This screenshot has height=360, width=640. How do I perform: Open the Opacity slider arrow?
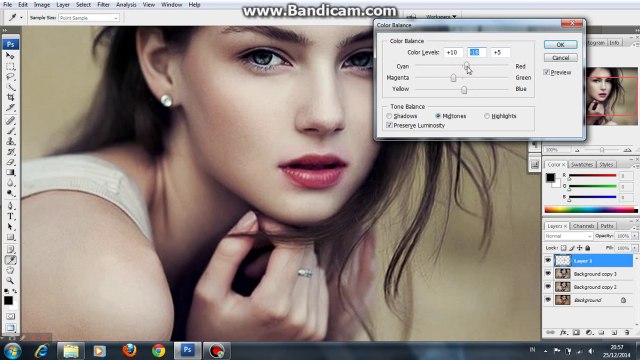(x=634, y=236)
